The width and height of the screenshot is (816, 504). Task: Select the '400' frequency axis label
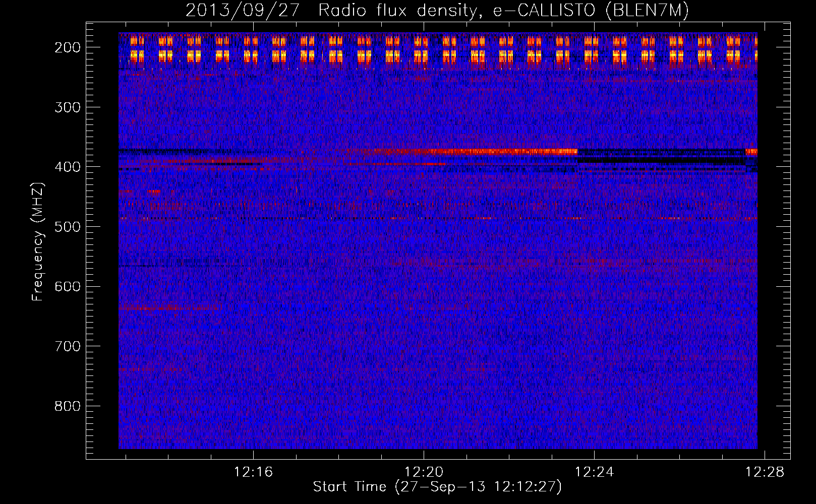coord(67,167)
